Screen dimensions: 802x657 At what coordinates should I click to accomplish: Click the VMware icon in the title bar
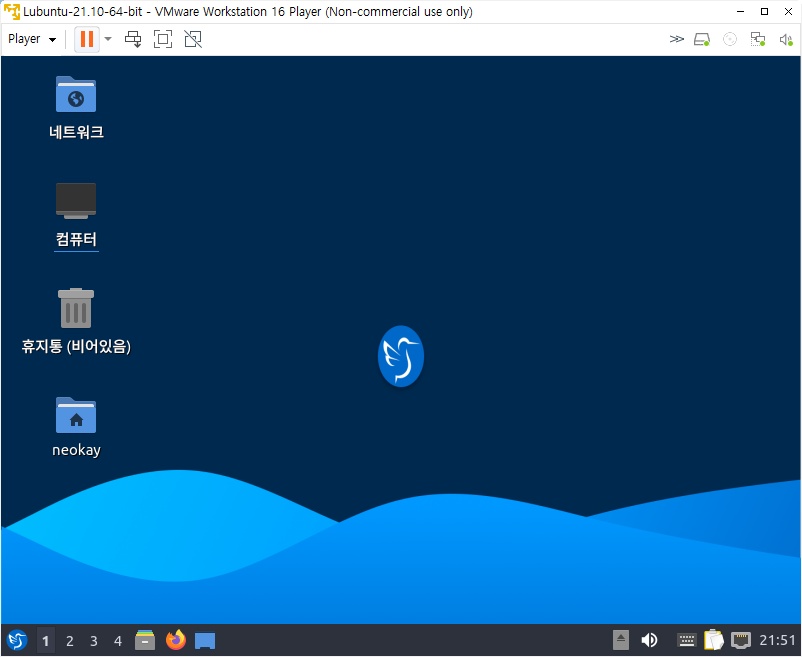point(11,11)
